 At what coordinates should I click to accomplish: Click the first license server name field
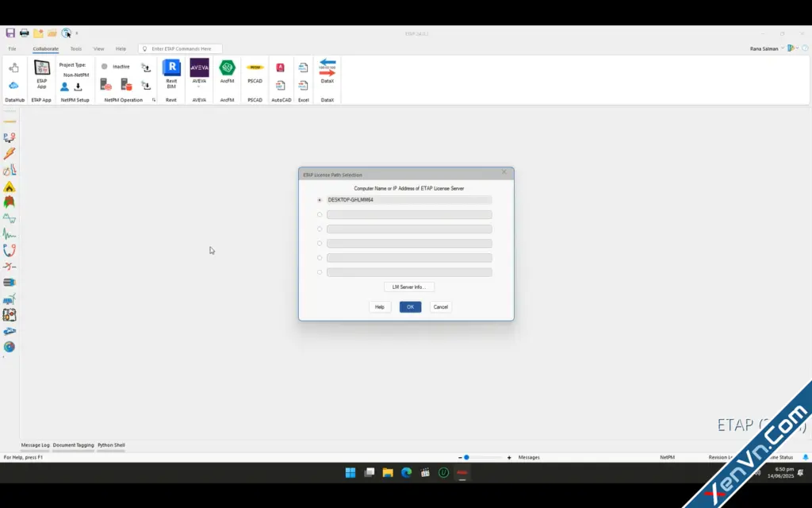coord(409,200)
